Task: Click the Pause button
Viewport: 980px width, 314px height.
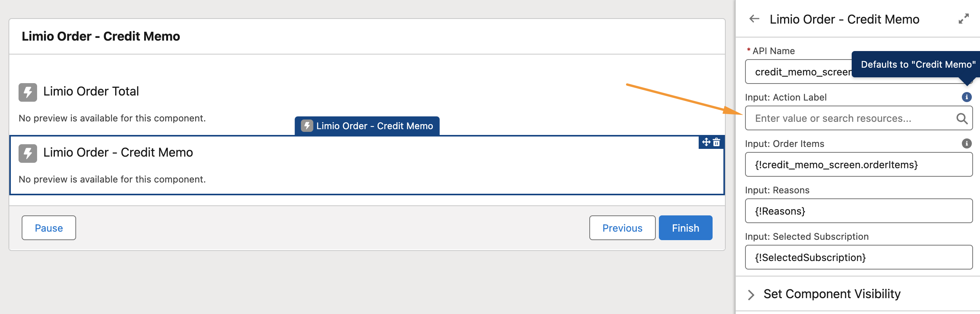Action: coord(49,228)
